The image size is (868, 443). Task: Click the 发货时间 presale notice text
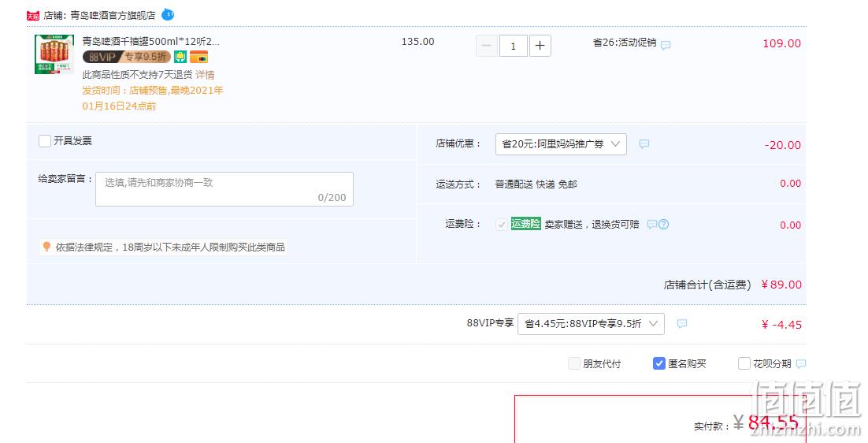(x=153, y=98)
